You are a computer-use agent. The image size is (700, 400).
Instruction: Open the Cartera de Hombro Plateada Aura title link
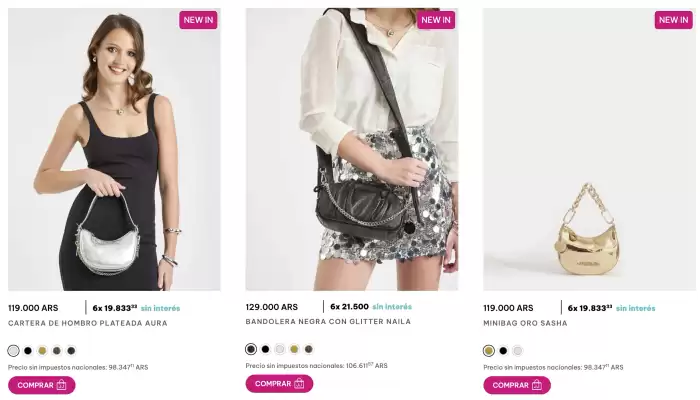click(x=88, y=324)
